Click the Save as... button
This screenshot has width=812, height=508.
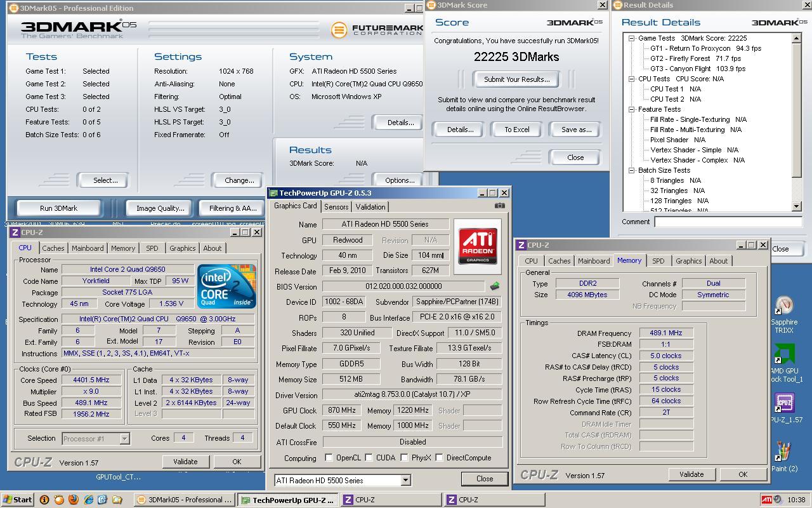577,130
